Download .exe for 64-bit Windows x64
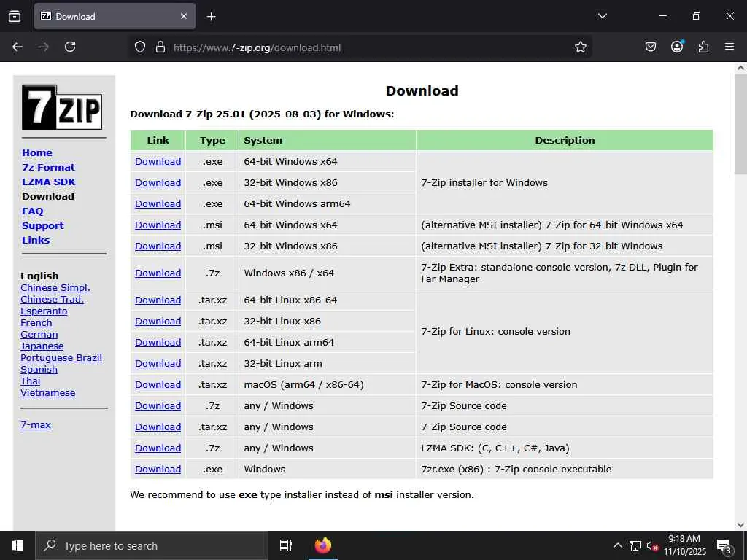747x560 pixels. point(158,161)
